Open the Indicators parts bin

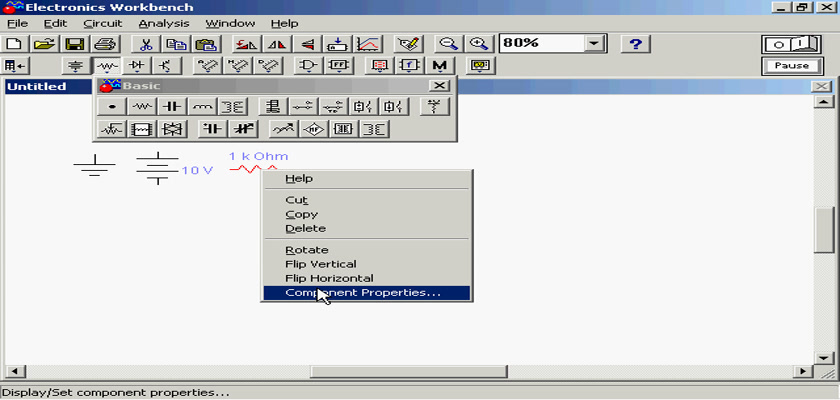click(x=379, y=66)
